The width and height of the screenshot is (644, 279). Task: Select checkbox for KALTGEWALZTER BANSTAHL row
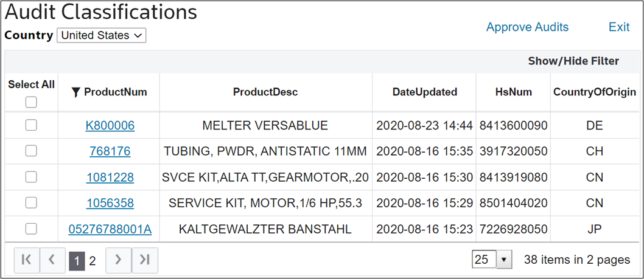[31, 229]
